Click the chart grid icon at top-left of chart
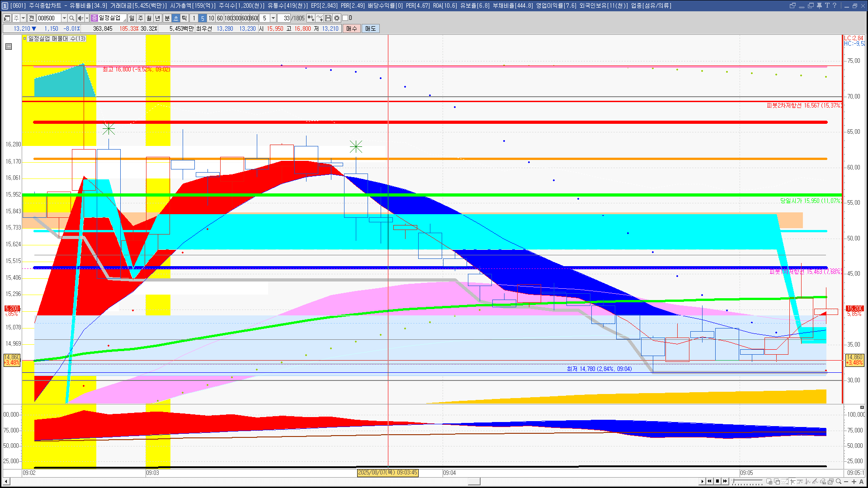Image resolution: width=868 pixels, height=488 pixels. [9, 47]
